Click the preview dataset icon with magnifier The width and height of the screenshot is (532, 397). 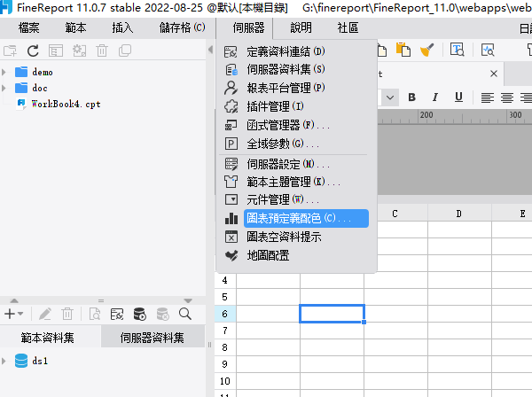click(x=95, y=314)
